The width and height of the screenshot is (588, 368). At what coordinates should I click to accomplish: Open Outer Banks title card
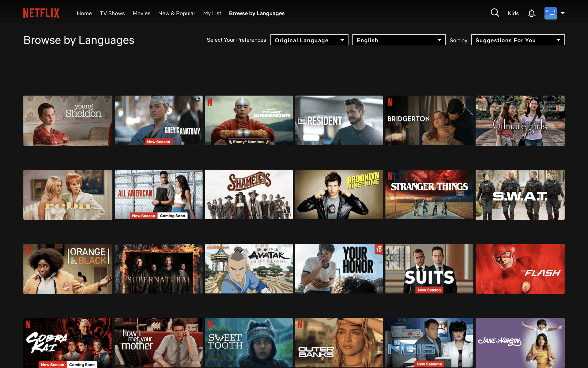[339, 343]
